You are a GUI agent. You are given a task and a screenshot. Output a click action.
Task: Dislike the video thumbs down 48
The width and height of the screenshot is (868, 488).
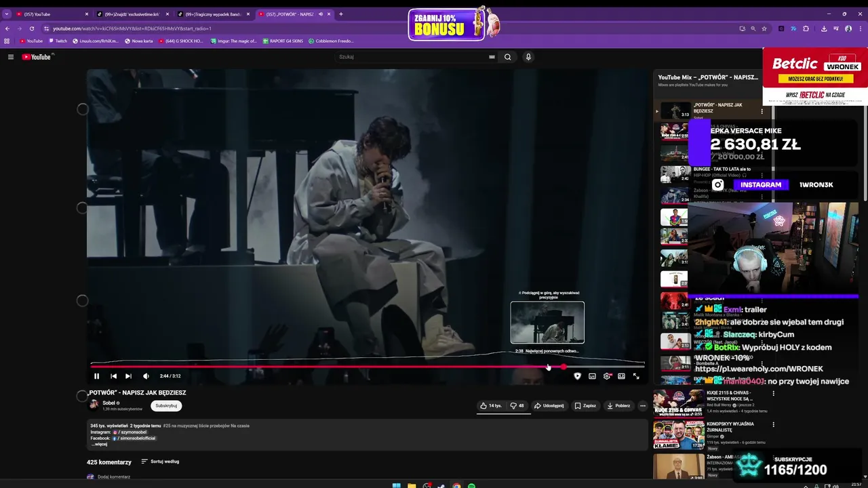[517, 406]
